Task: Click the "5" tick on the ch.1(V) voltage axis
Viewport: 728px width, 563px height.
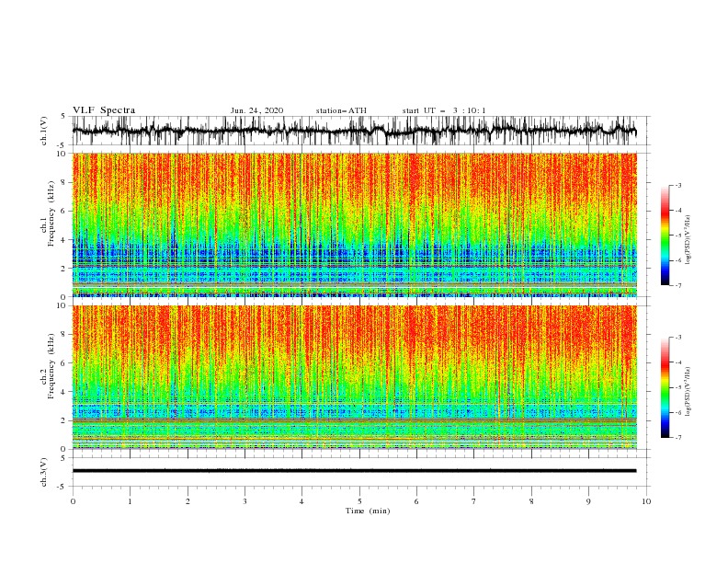Action: pyautogui.click(x=63, y=117)
